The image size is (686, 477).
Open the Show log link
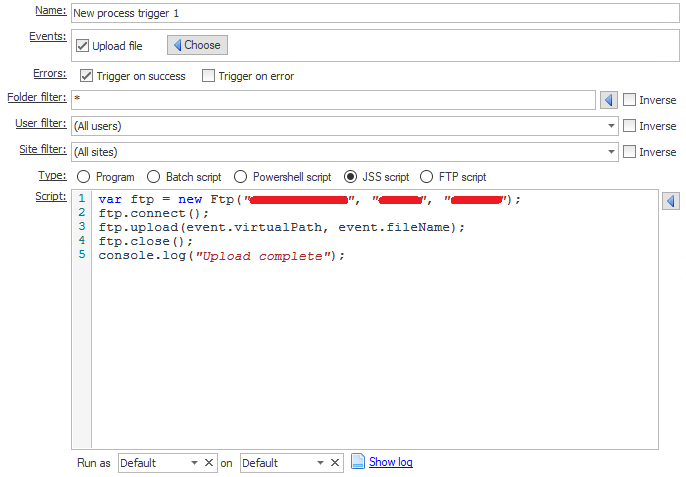[x=390, y=462]
